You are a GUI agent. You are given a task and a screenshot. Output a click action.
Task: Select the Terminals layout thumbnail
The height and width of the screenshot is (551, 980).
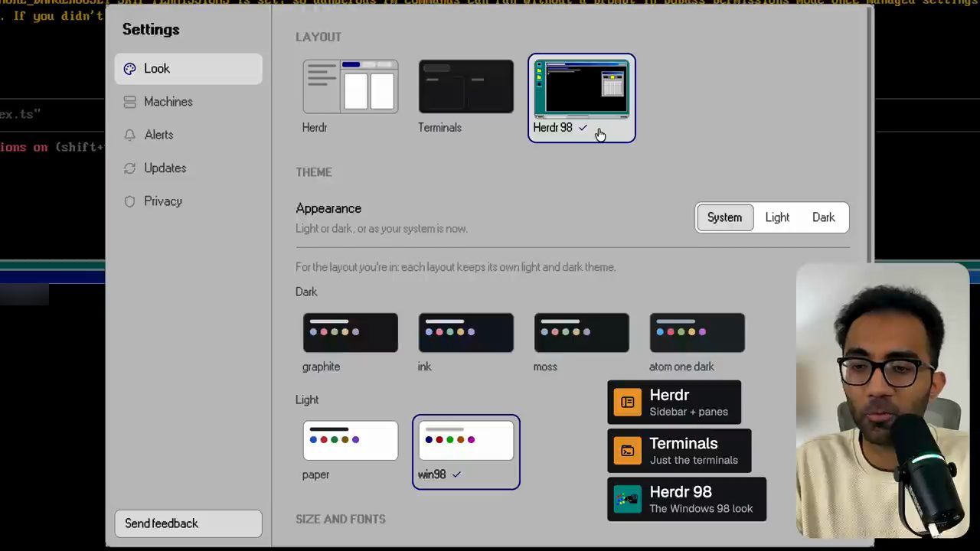click(465, 86)
